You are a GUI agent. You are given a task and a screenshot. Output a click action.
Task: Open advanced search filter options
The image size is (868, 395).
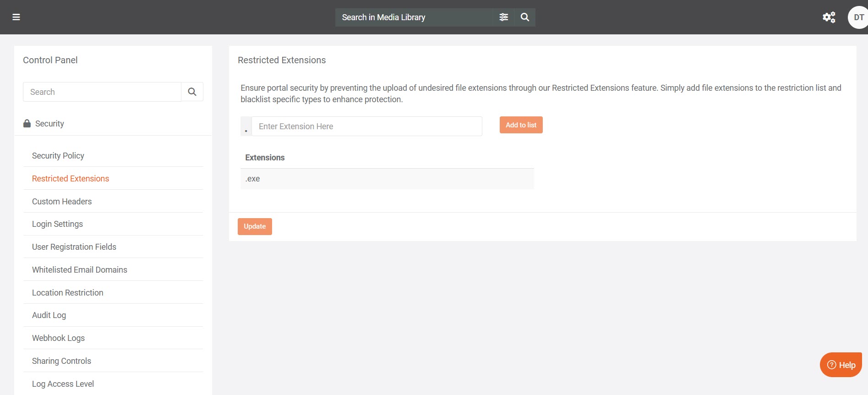click(x=503, y=17)
